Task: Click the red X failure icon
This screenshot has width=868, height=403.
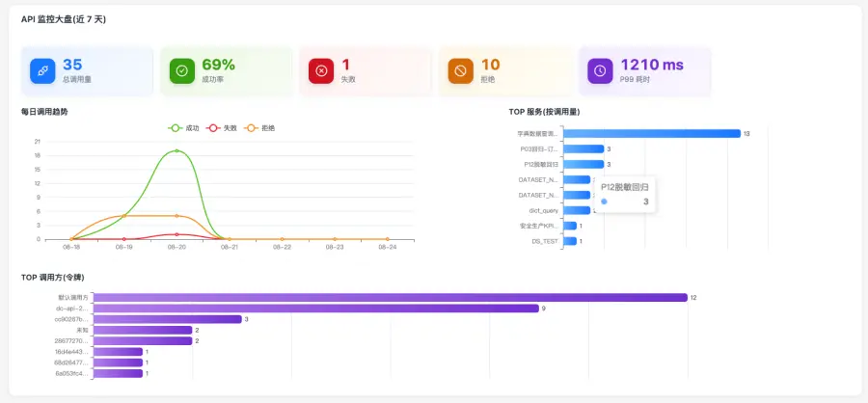Action: coord(321,70)
